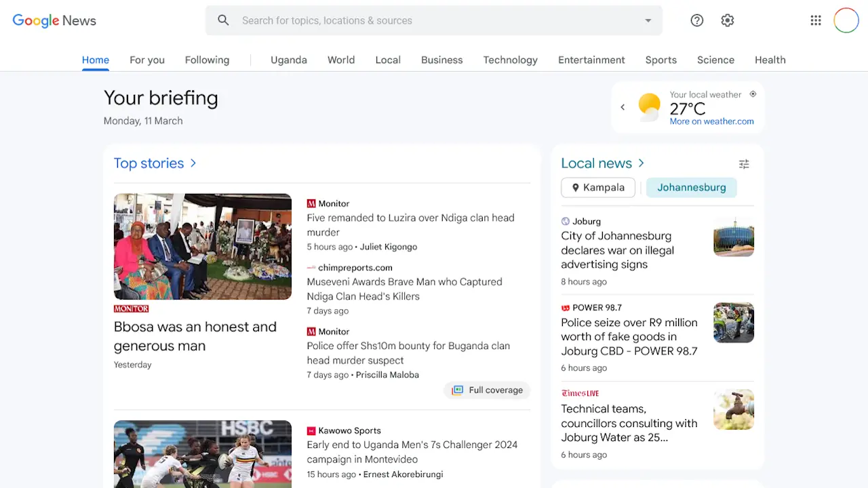Open the Johannesburg building thumbnail

click(x=734, y=236)
